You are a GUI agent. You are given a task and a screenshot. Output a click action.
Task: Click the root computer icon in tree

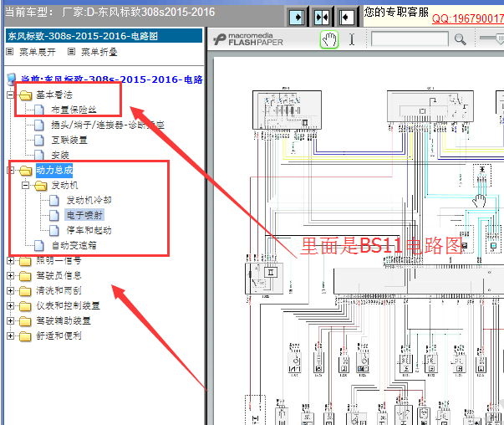[11, 79]
